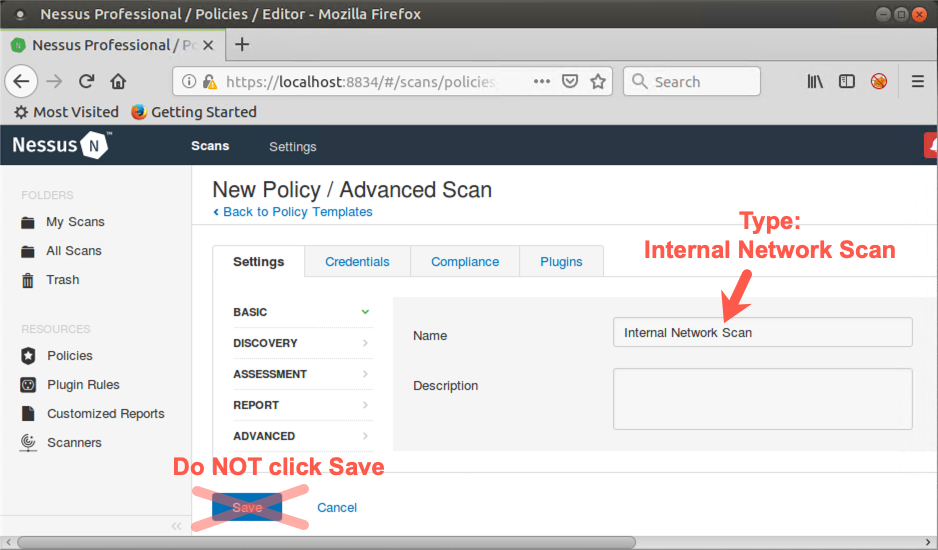Click into the Description text box

[762, 399]
